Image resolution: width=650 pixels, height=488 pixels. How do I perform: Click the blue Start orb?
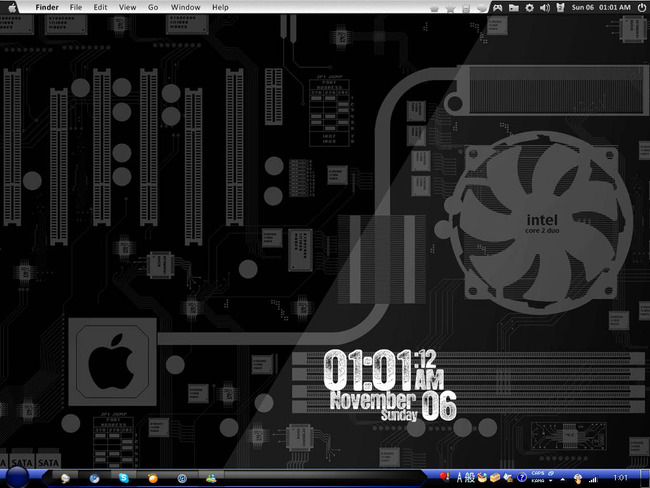click(17, 477)
